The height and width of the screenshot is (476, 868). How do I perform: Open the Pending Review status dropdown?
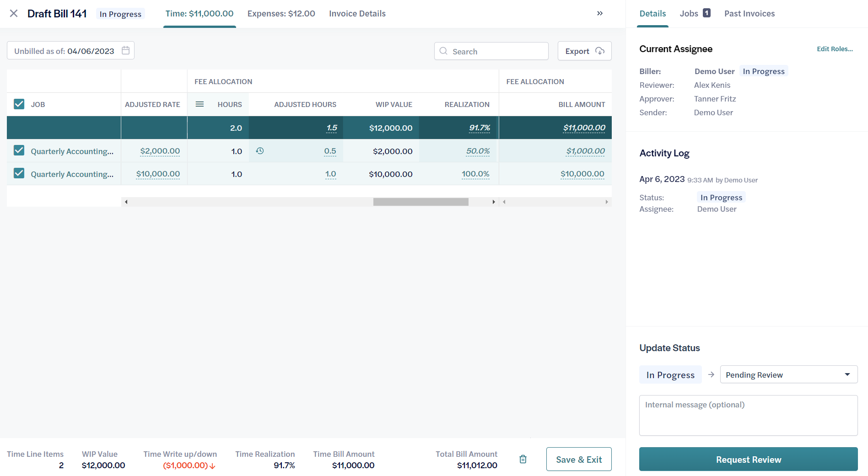789,374
